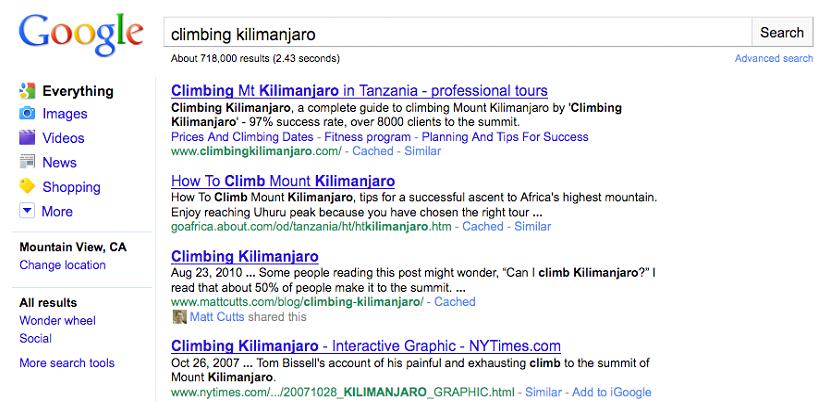824x418 pixels.
Task: Switch to News results
Action: pos(59,162)
